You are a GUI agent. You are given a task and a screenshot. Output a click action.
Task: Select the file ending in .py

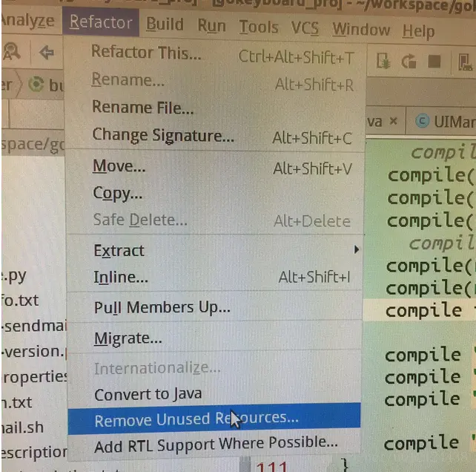point(14,276)
